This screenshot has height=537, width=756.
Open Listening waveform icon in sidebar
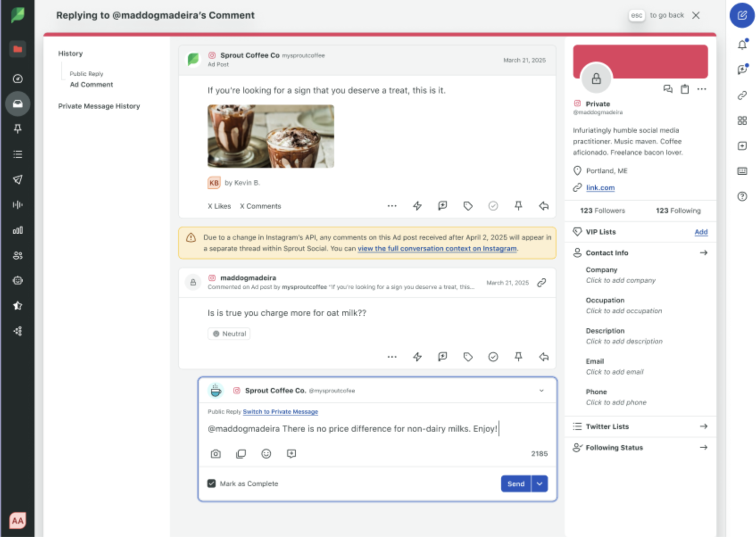[x=17, y=205]
